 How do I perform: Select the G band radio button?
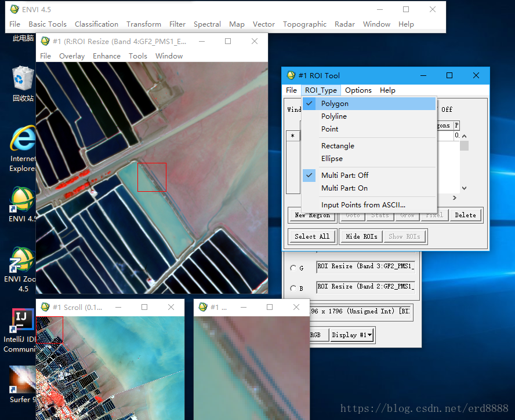(293, 268)
